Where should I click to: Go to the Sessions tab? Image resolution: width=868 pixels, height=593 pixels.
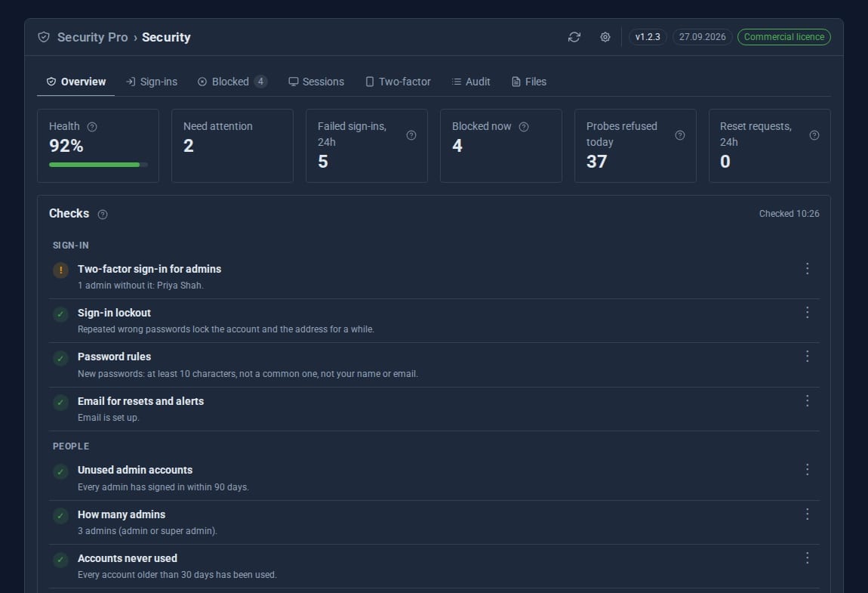[x=316, y=82]
